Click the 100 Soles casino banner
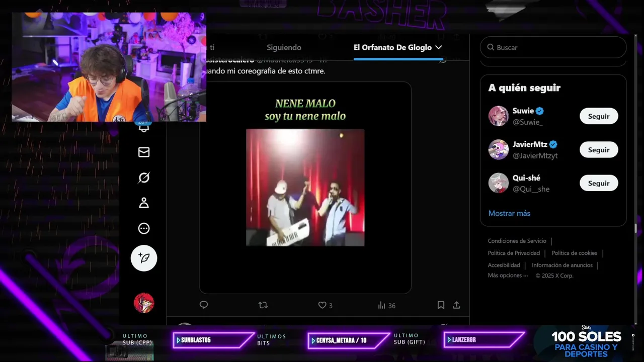The height and width of the screenshot is (362, 644). [586, 343]
